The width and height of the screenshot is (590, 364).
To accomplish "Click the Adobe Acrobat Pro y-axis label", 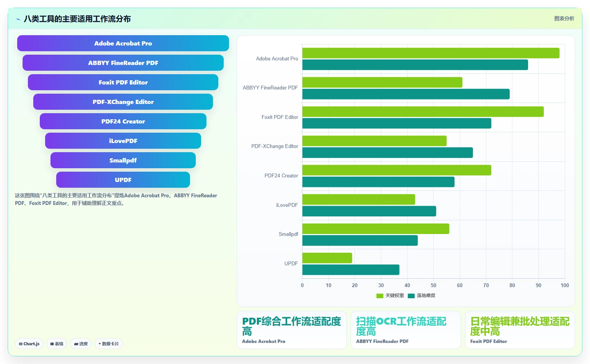I will tap(277, 58).
